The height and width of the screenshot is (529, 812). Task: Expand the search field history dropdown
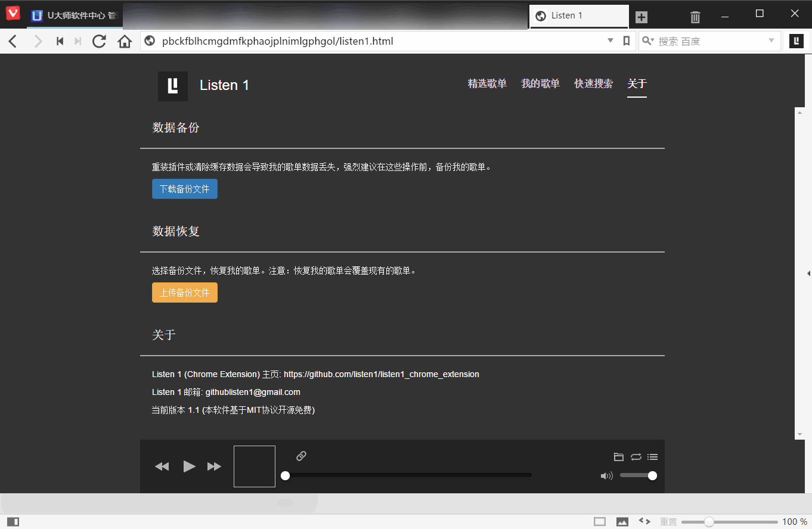tap(771, 41)
